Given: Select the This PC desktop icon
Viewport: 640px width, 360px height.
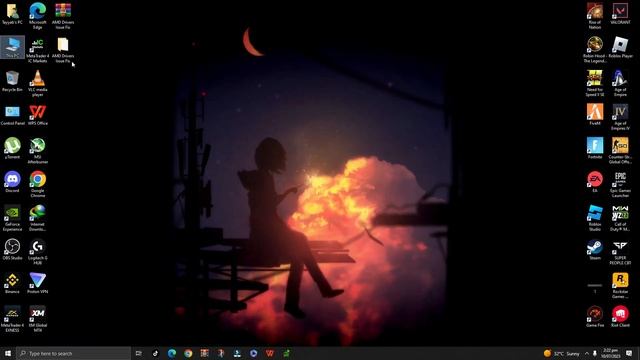Looking at the screenshot, I should coord(12,47).
